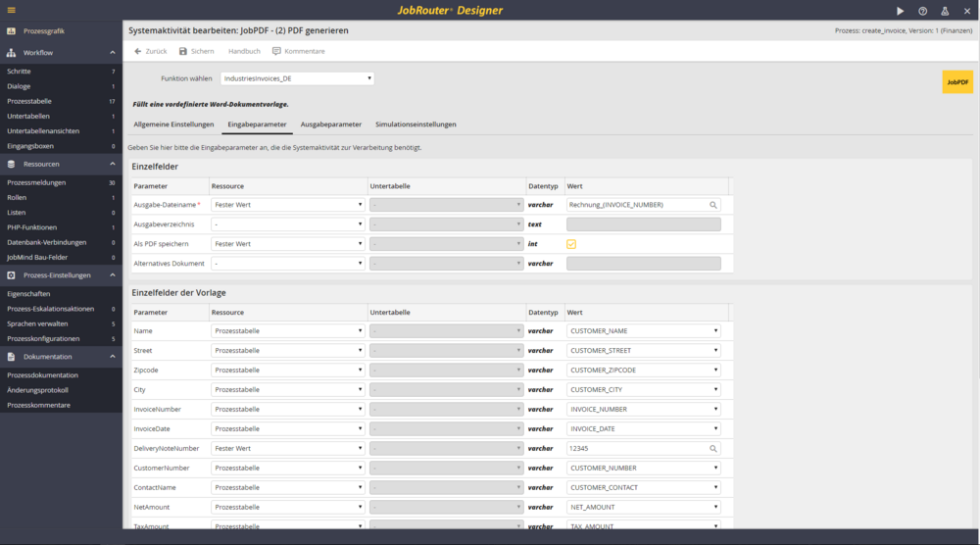Click the Prozess-Einstellungen gear icon
This screenshot has width=980, height=545.
[x=11, y=275]
